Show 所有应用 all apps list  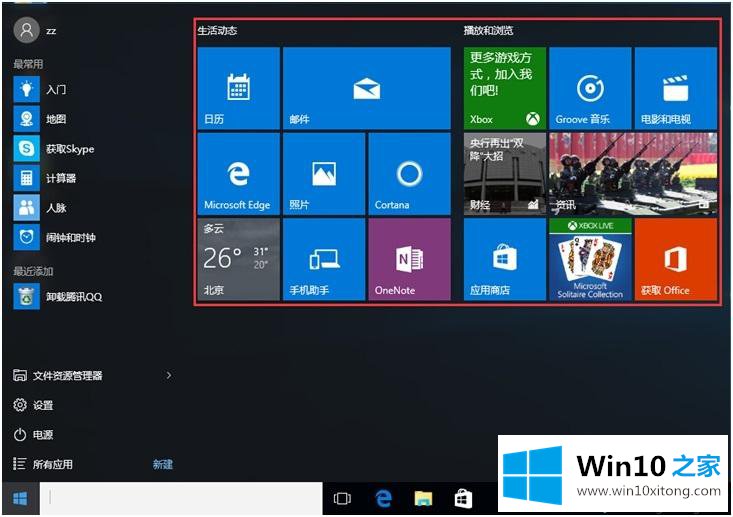(43, 464)
